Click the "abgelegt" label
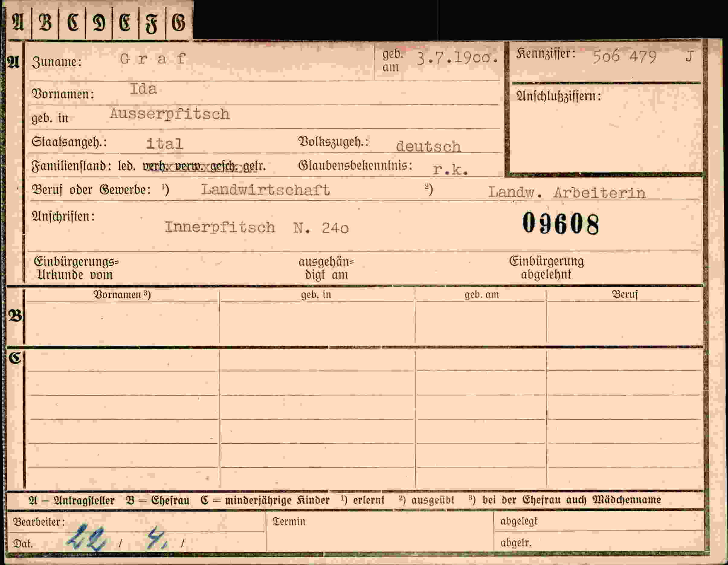Viewport: 728px width, 565px height. click(x=519, y=521)
